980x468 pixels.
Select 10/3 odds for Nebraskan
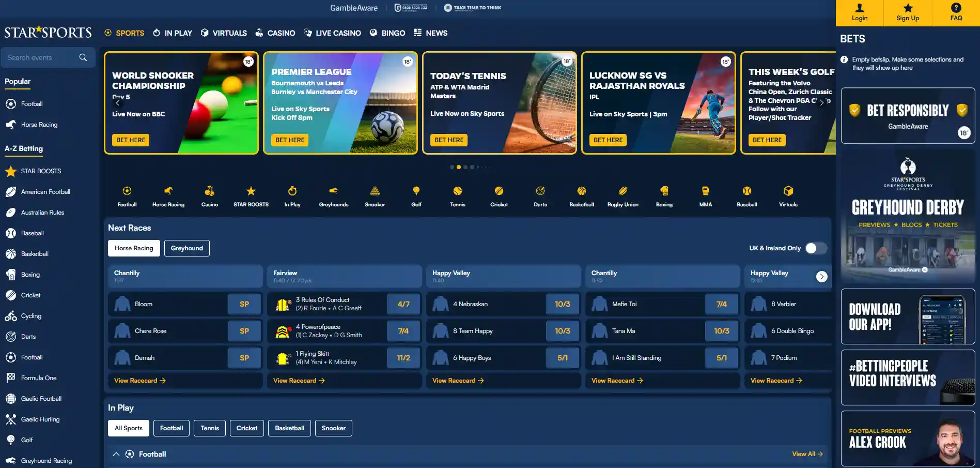563,304
